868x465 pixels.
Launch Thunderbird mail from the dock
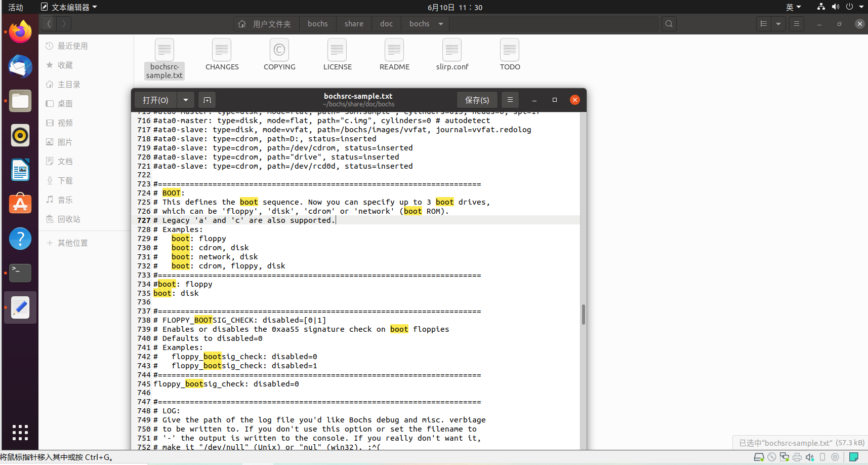click(20, 66)
